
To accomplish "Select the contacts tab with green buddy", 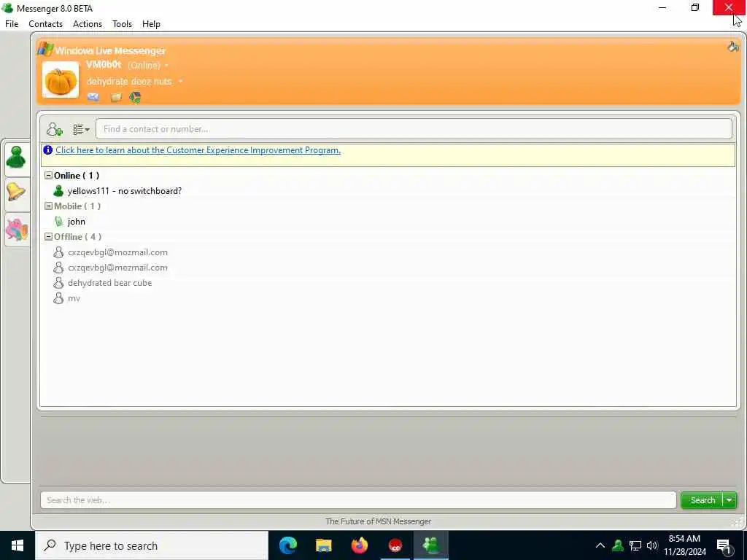I will tap(16, 157).
